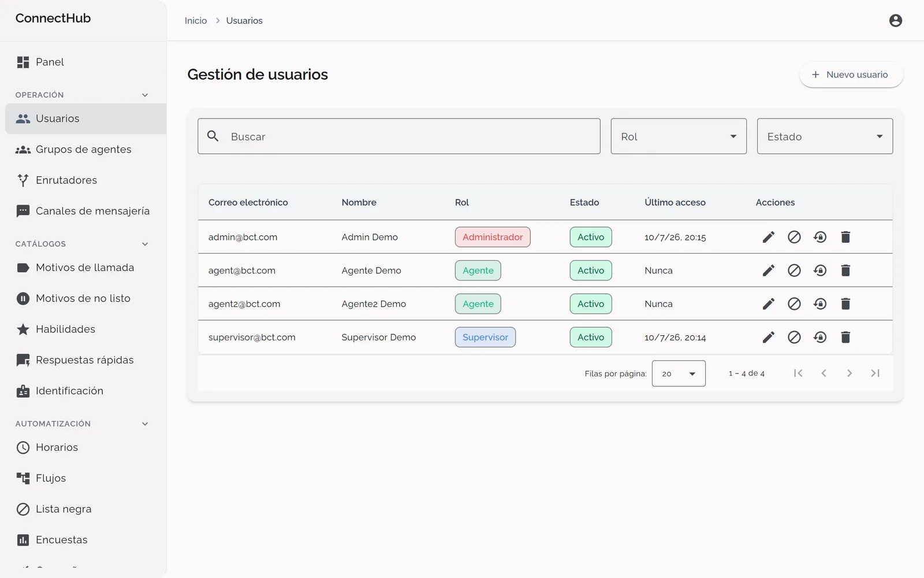Image resolution: width=924 pixels, height=578 pixels.
Task: Jump to last table page
Action: click(x=875, y=373)
